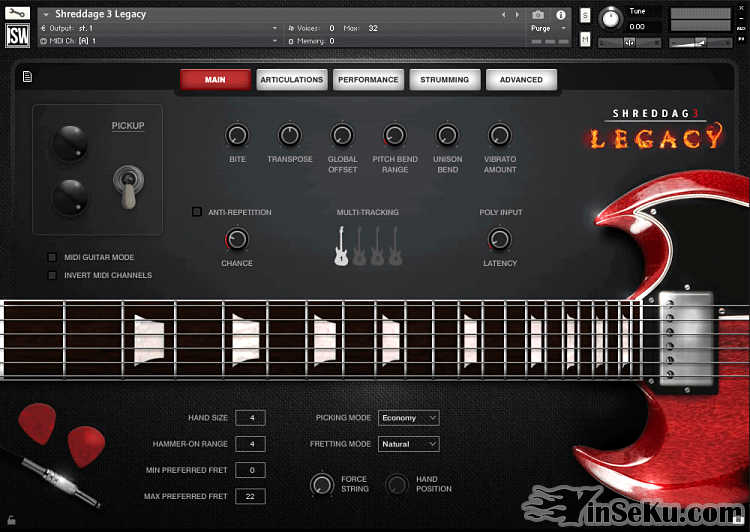The image size is (750, 532).
Task: Enable the Anti-Repetition checkbox
Action: 197,212
